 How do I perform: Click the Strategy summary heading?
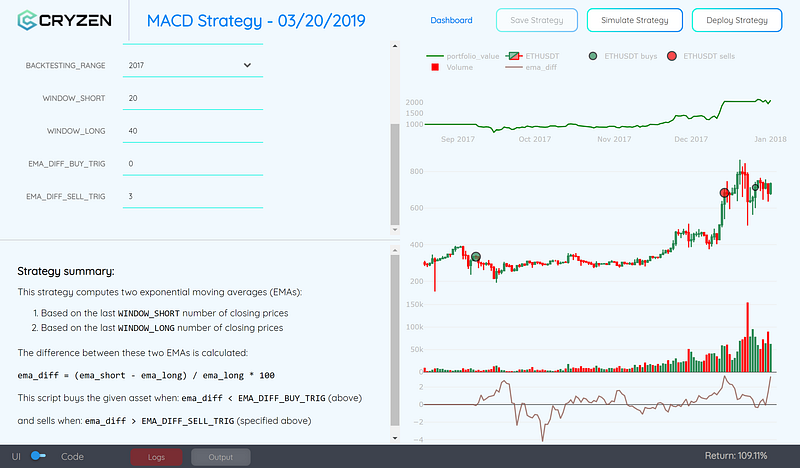coord(66,271)
